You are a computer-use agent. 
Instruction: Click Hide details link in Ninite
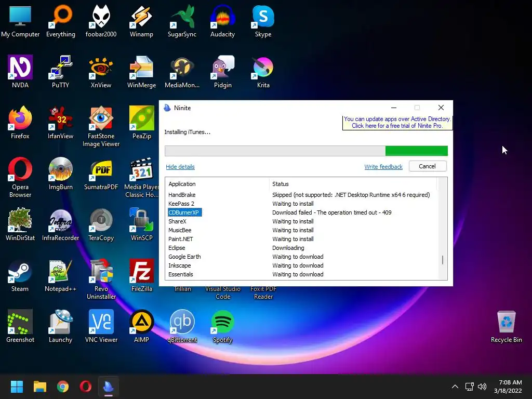(180, 167)
